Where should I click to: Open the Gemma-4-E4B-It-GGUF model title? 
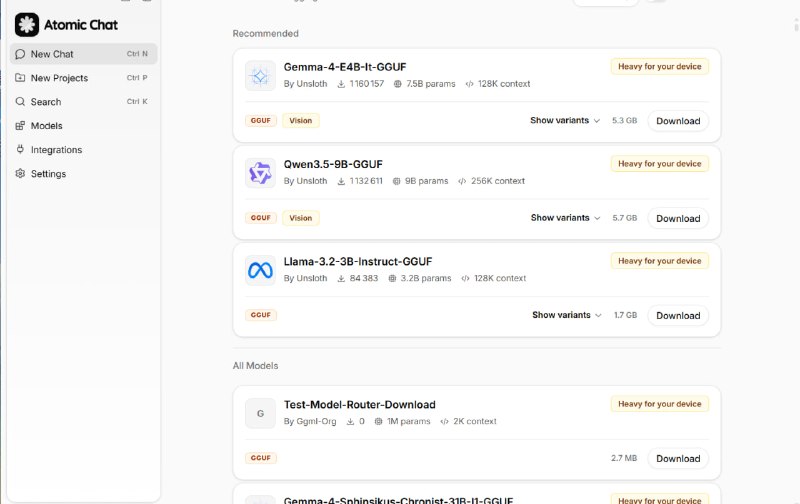click(345, 67)
